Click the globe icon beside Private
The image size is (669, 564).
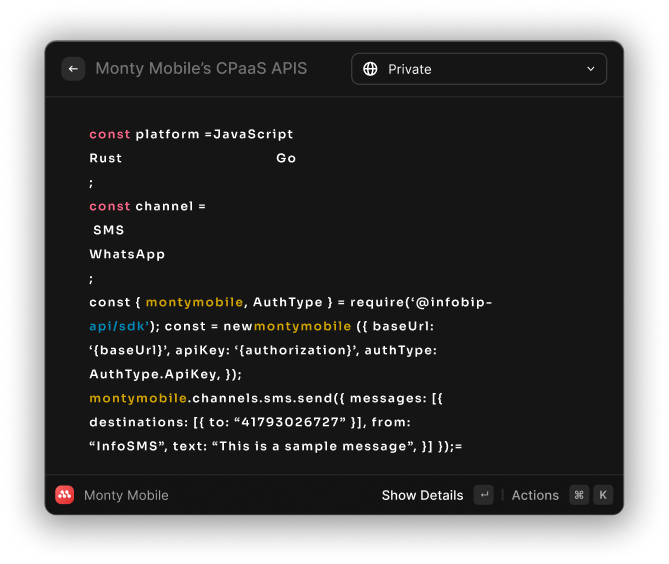click(x=370, y=69)
